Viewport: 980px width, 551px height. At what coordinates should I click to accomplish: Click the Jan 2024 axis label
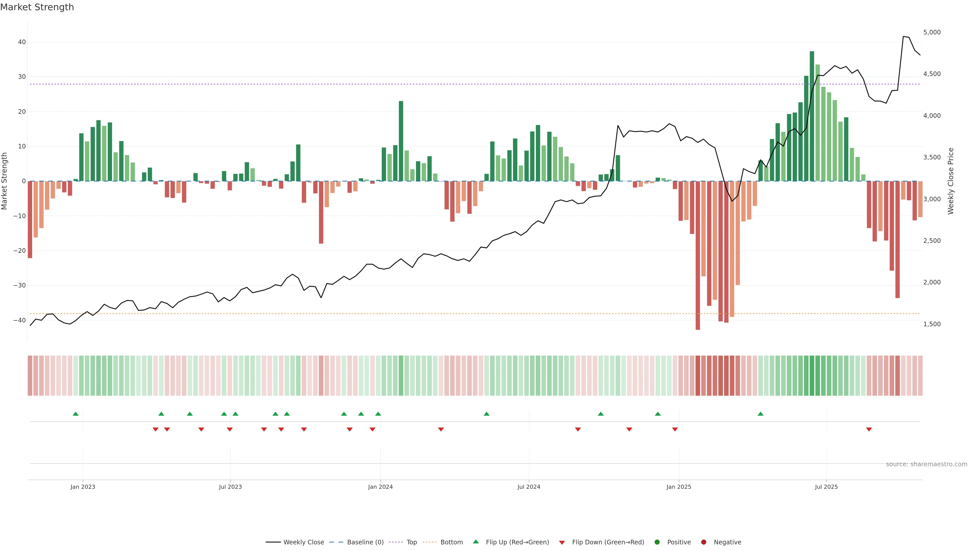(380, 487)
